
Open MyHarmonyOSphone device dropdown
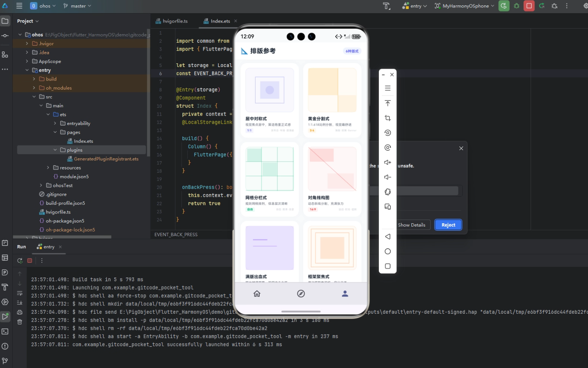pyautogui.click(x=464, y=6)
